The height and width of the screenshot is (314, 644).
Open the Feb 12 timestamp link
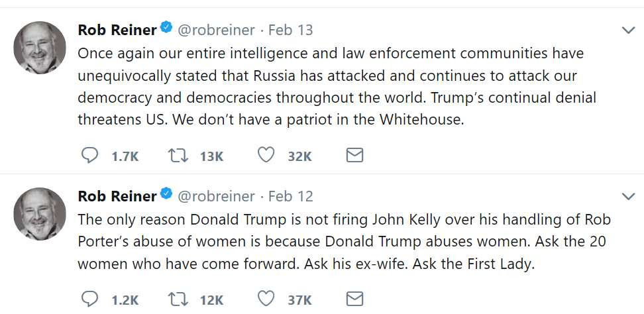click(x=291, y=196)
